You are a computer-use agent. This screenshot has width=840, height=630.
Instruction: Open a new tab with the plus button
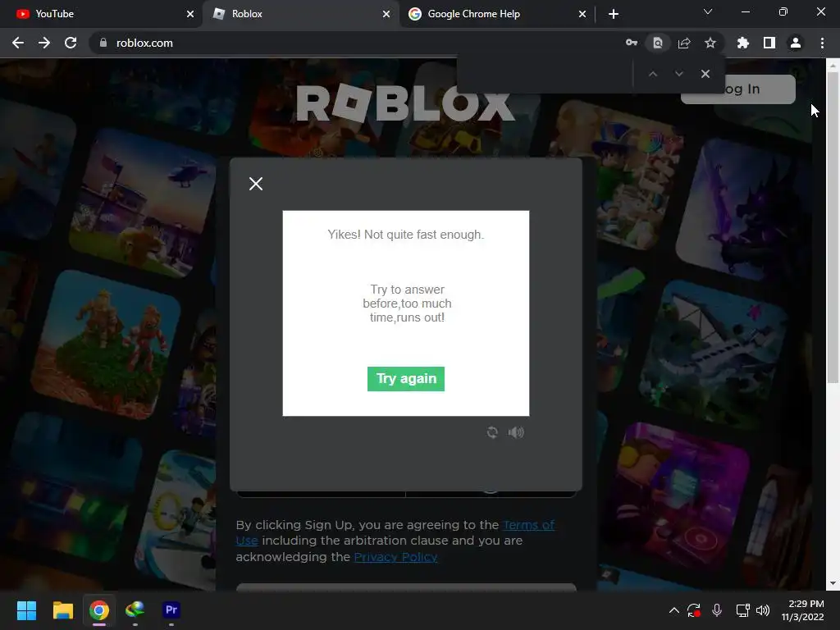(x=614, y=14)
